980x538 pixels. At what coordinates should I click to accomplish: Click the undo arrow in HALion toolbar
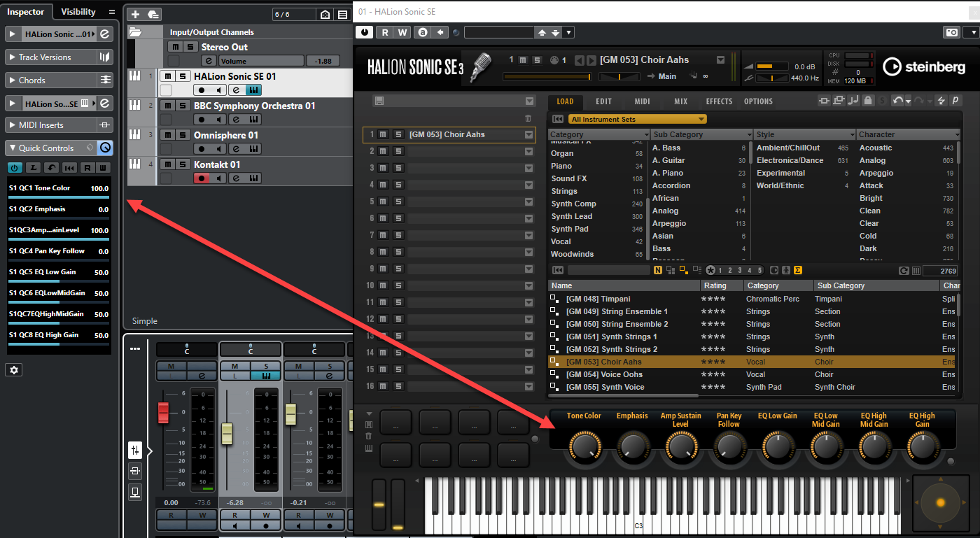(897, 101)
